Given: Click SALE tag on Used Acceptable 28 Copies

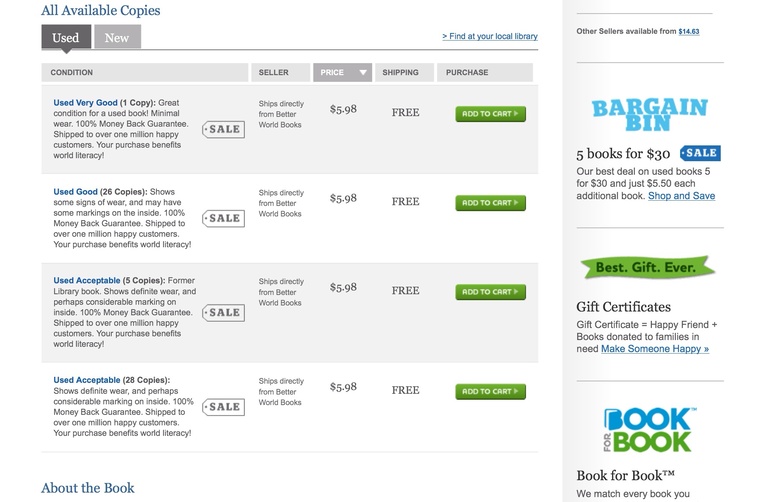Looking at the screenshot, I should tap(223, 407).
